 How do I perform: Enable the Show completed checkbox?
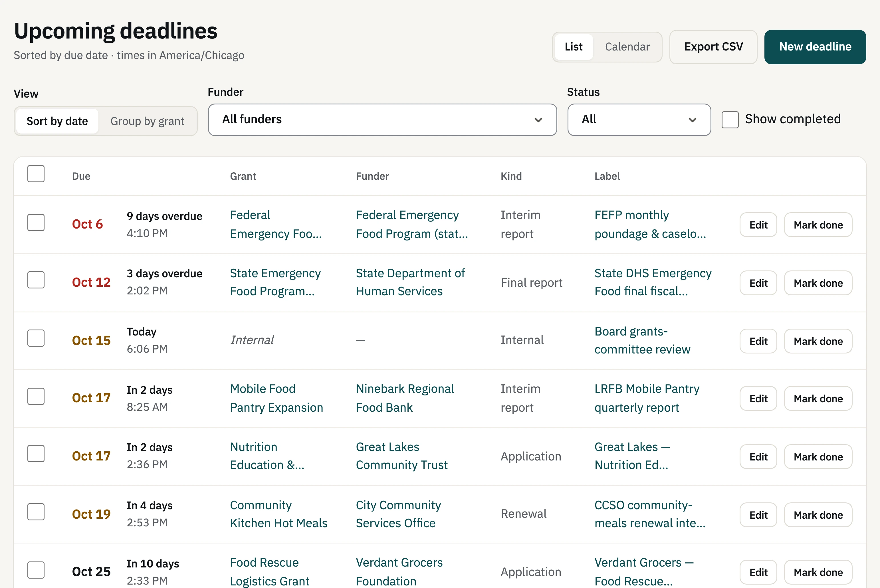point(730,120)
